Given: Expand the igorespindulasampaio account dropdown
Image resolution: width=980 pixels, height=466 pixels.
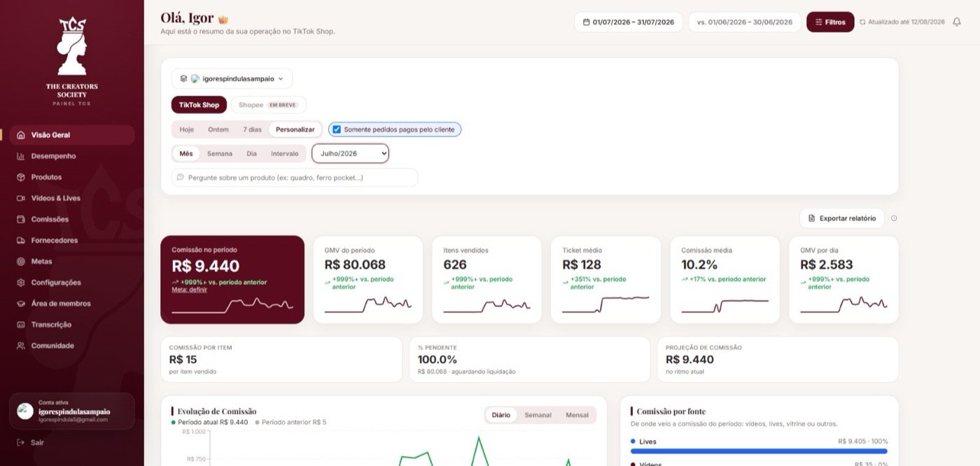Looking at the screenshot, I should 232,79.
